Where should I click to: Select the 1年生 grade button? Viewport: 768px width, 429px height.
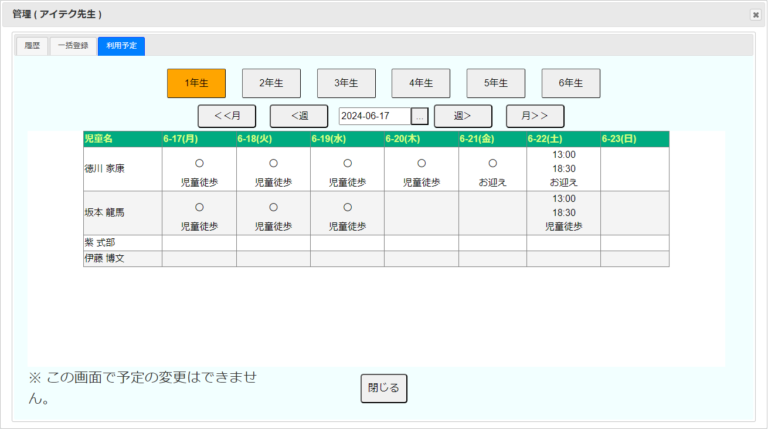coord(196,83)
